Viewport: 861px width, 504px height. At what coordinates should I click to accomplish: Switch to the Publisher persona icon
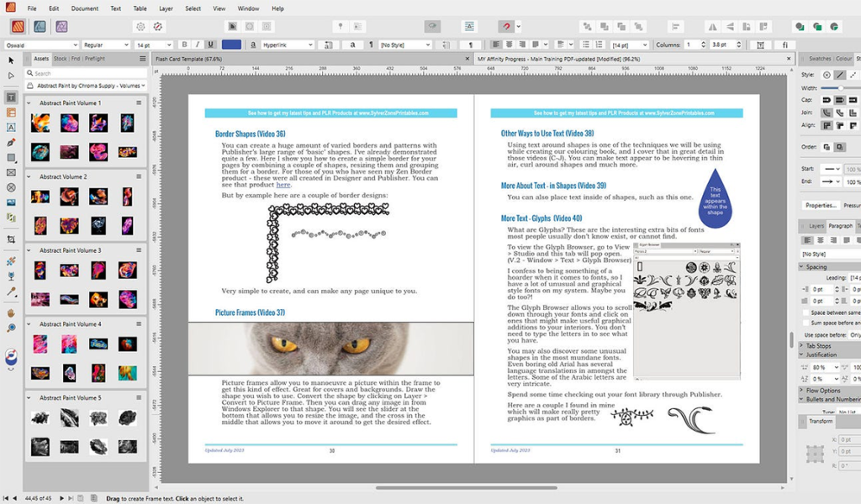point(18,26)
